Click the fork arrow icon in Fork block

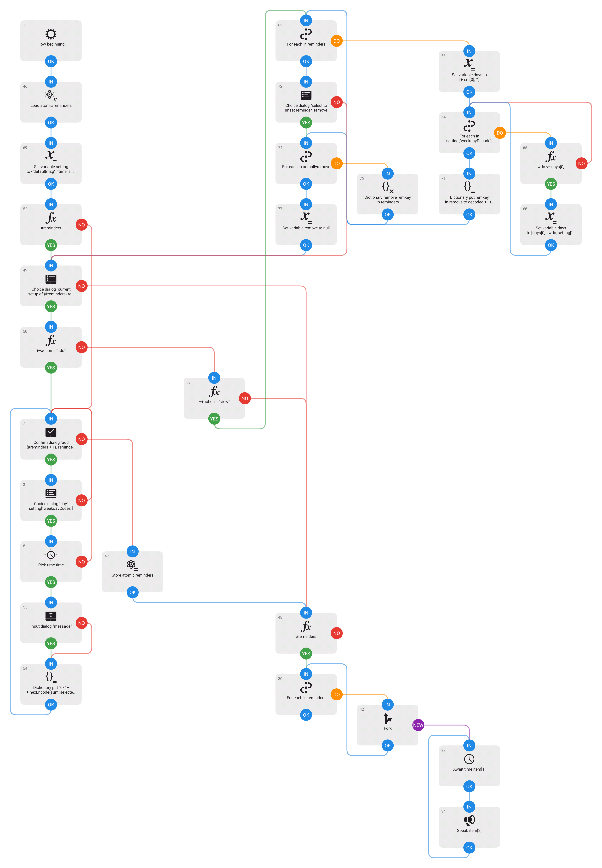(388, 718)
